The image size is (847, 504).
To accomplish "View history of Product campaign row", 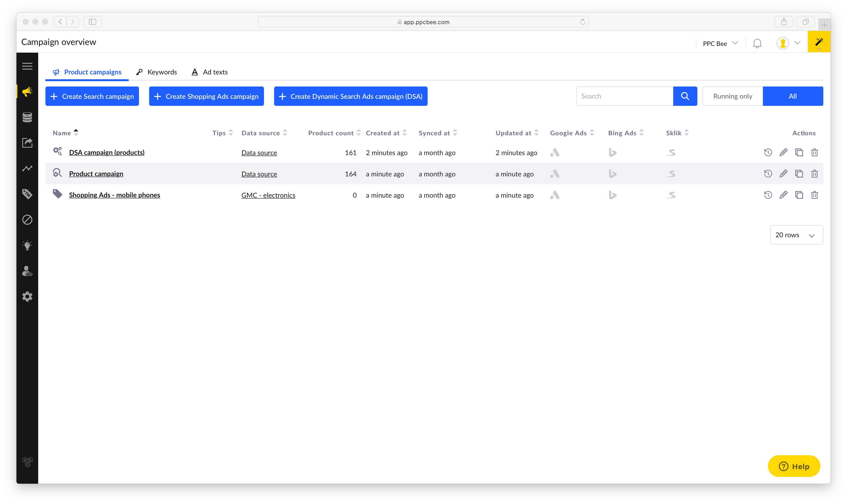I will coord(768,174).
